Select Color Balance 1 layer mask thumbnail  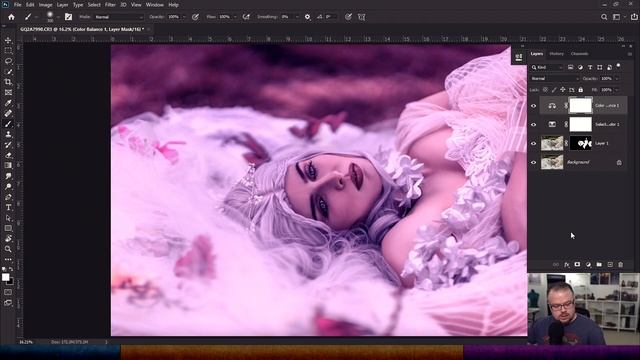(x=580, y=105)
